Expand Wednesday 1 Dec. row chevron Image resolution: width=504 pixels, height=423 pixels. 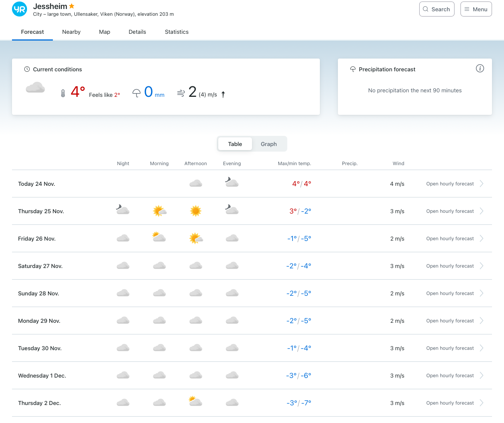pyautogui.click(x=481, y=375)
